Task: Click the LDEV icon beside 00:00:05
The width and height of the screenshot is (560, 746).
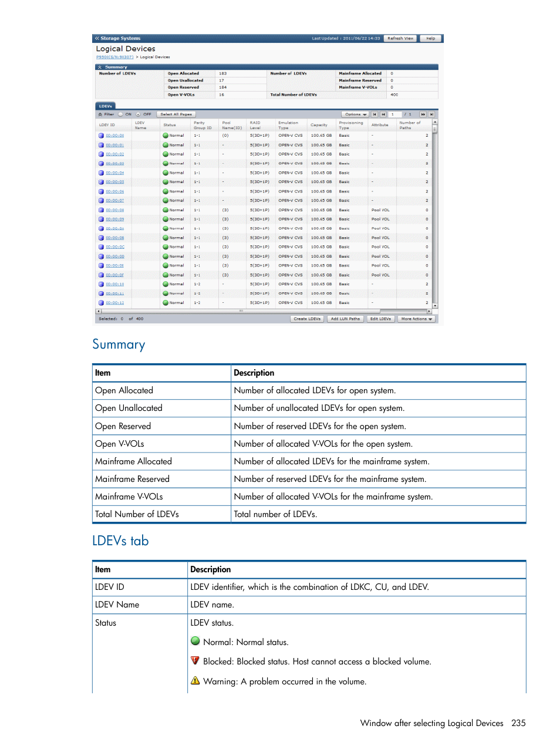Action: pyautogui.click(x=101, y=182)
